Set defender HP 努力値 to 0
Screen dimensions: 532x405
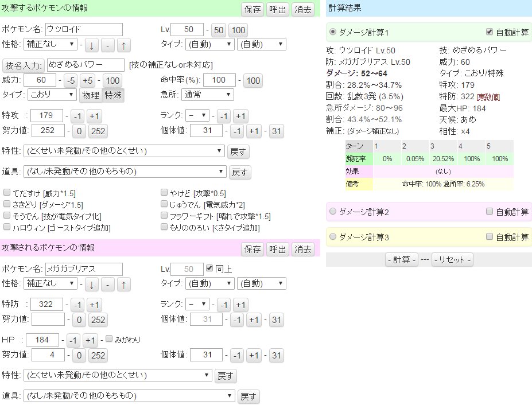pos(79,355)
